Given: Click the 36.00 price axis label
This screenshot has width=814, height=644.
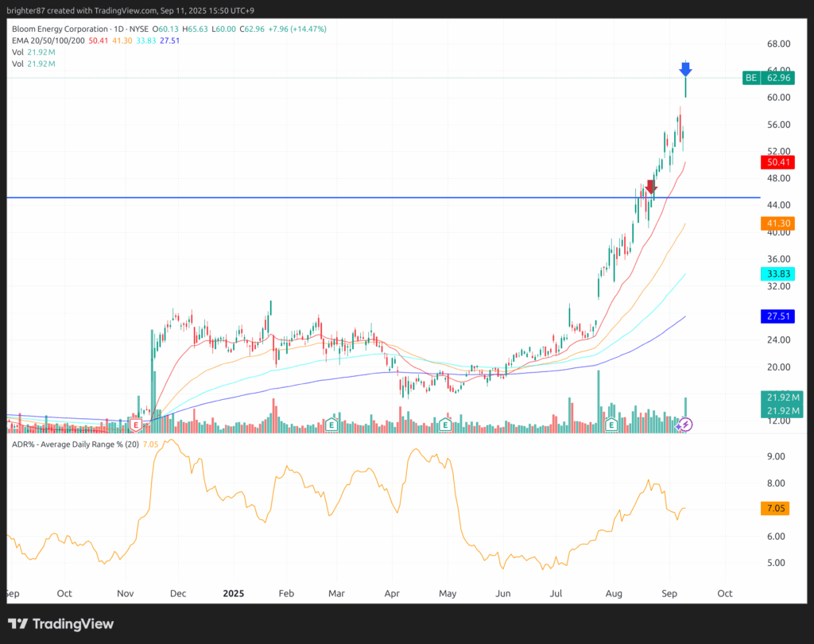Looking at the screenshot, I should pyautogui.click(x=779, y=259).
